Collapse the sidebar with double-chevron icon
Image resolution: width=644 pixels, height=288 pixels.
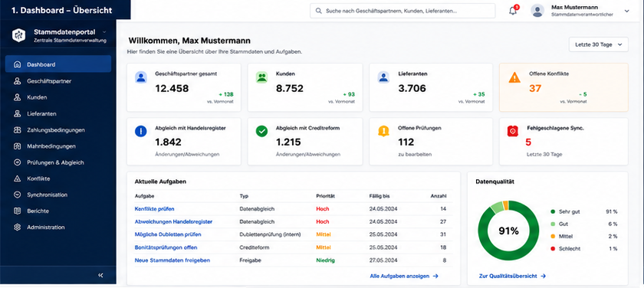pos(100,275)
